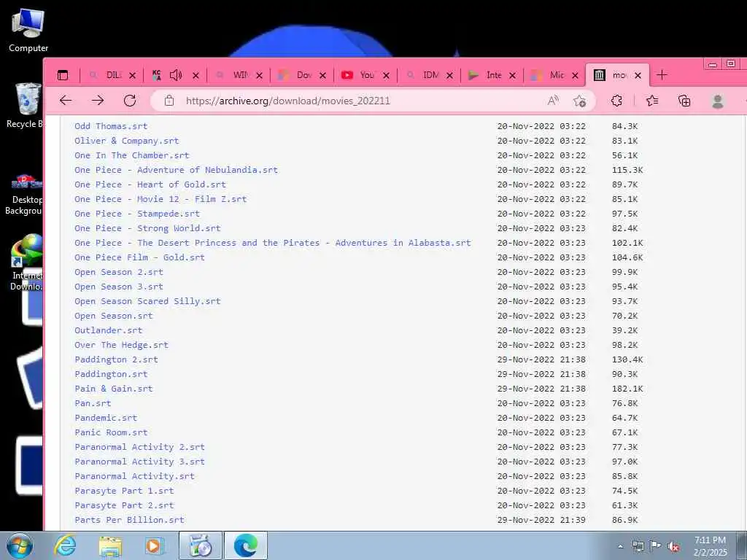This screenshot has width=747, height=560.
Task: Click the Microsoft Edge taskbar button
Action: coord(246,545)
